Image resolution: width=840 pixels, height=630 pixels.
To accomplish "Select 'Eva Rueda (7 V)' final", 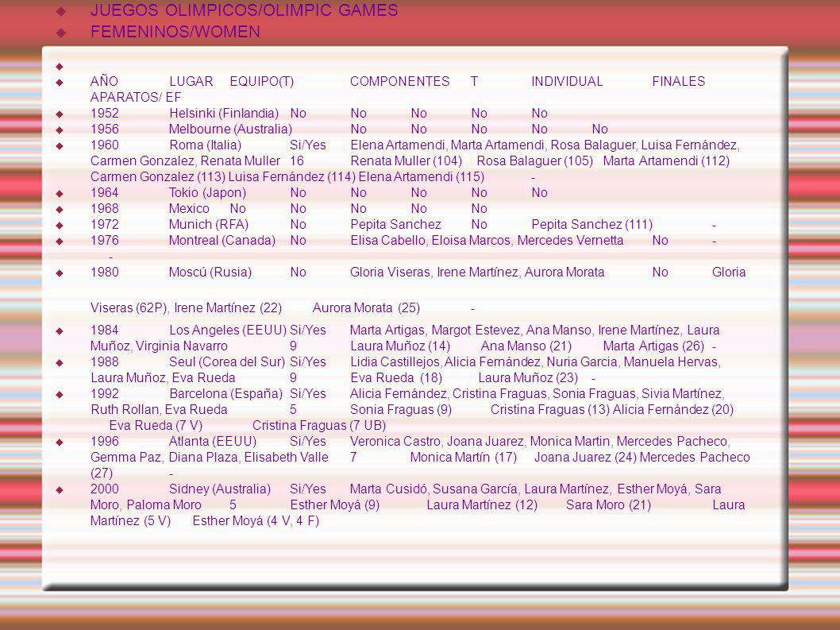I will click(156, 426).
